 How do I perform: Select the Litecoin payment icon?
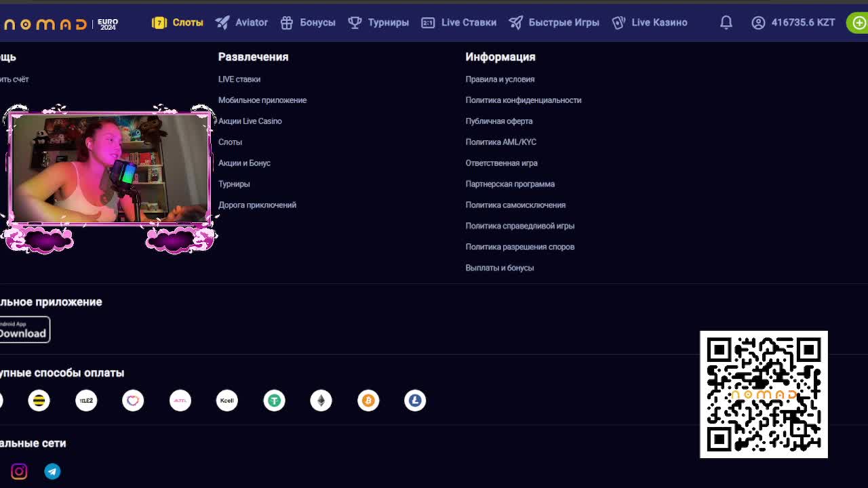[415, 401]
